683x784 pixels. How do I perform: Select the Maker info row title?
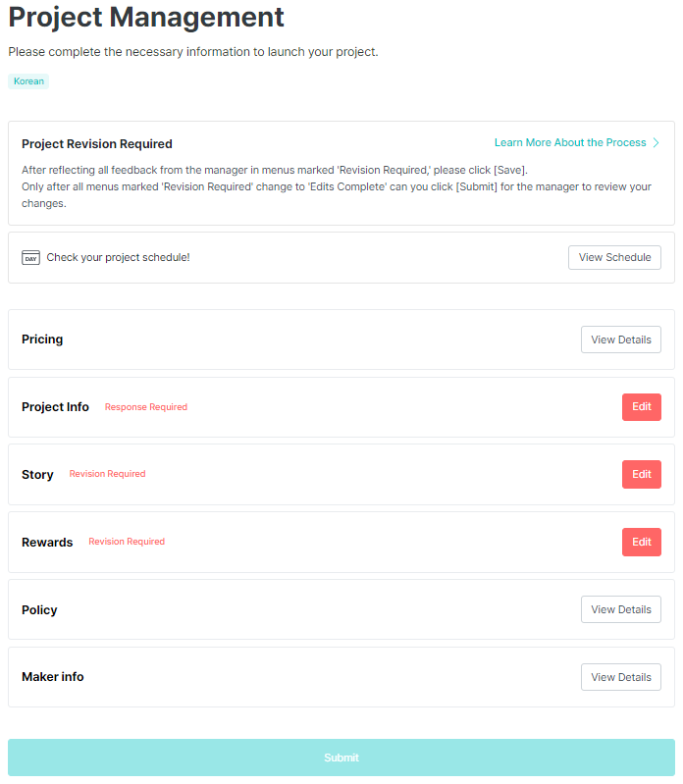click(x=52, y=677)
